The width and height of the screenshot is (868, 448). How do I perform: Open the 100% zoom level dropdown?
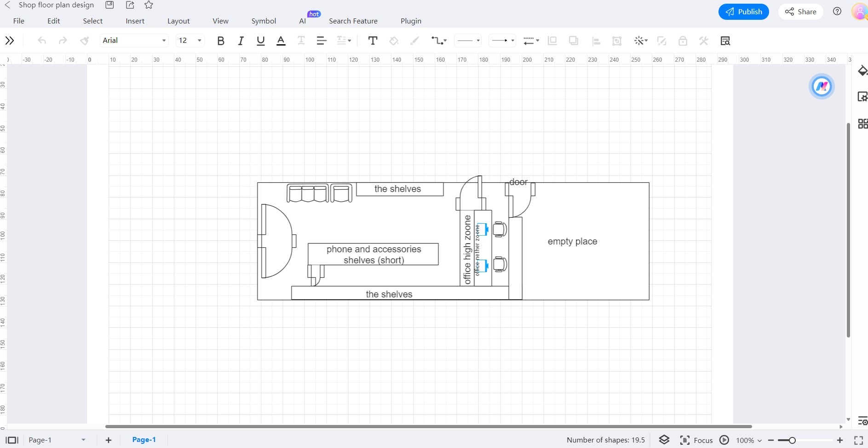(749, 441)
